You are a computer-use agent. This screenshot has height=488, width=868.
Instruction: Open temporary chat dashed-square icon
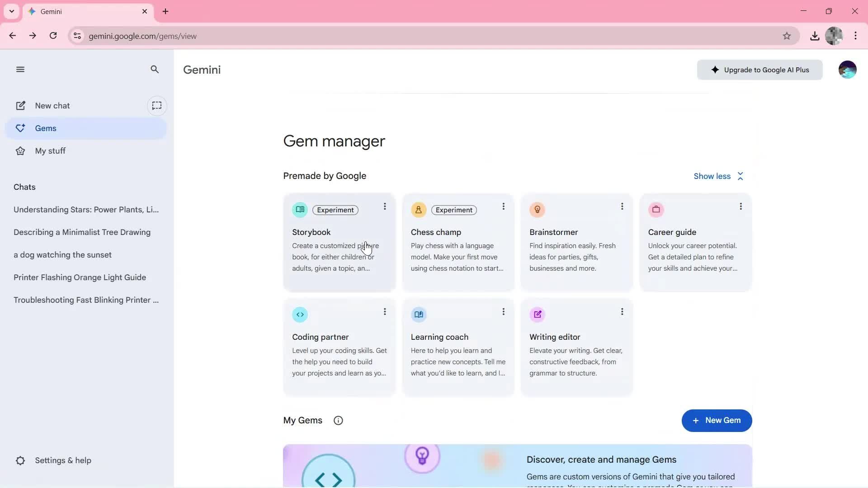(157, 106)
